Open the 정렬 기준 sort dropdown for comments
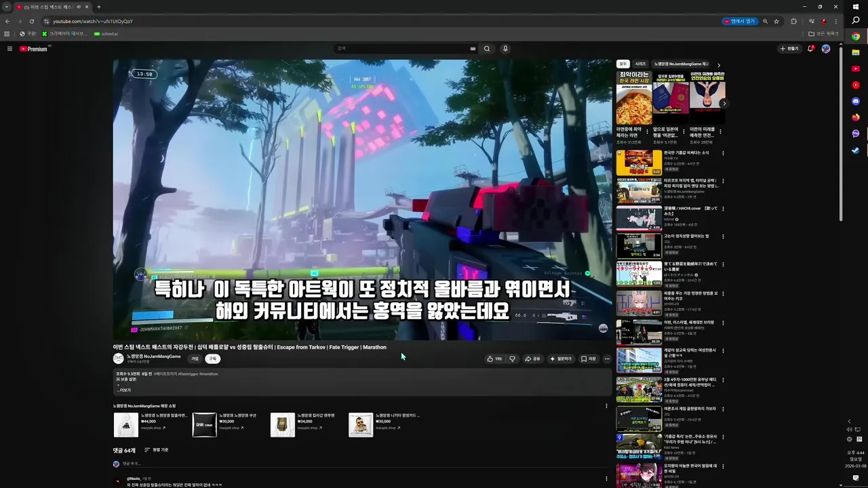The height and width of the screenshot is (488, 868). pos(157,450)
